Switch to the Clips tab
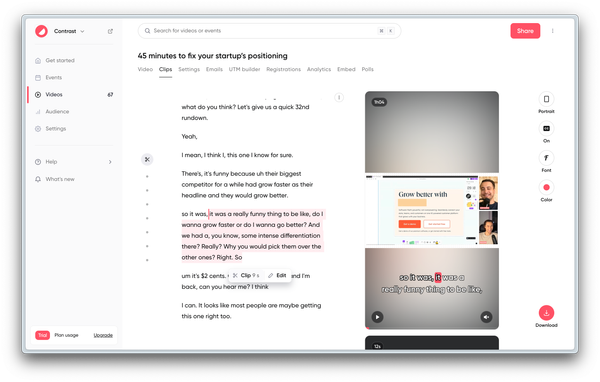The height and width of the screenshot is (382, 600). (165, 69)
